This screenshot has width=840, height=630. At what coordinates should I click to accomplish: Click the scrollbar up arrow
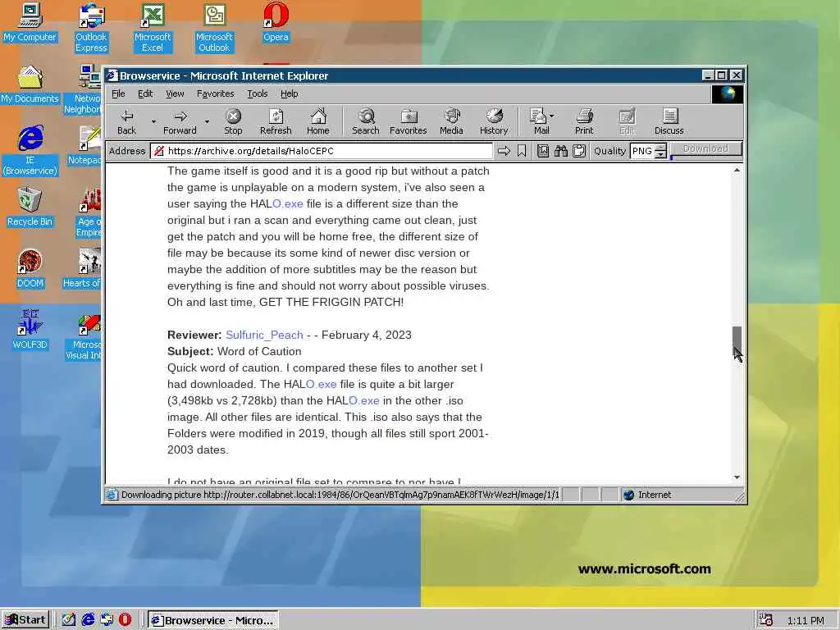[x=737, y=171]
